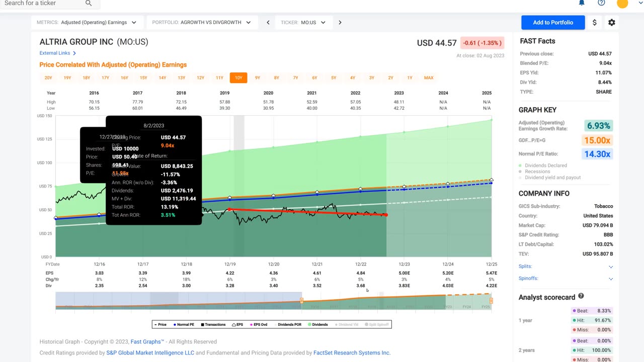This screenshot has width=644, height=362.
Task: Select the 20Y time range tab
Action: pyautogui.click(x=48, y=78)
